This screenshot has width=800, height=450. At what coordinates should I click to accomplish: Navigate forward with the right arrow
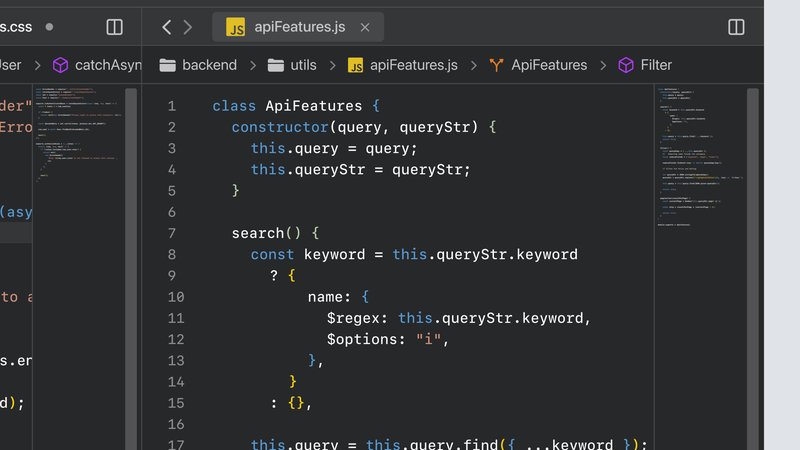[x=187, y=27]
